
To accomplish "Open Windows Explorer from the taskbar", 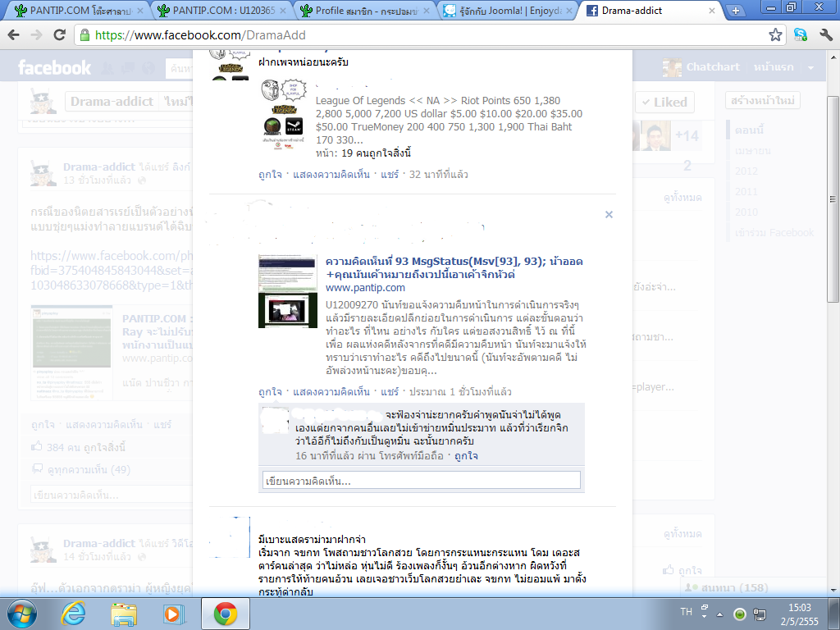I will point(124,614).
